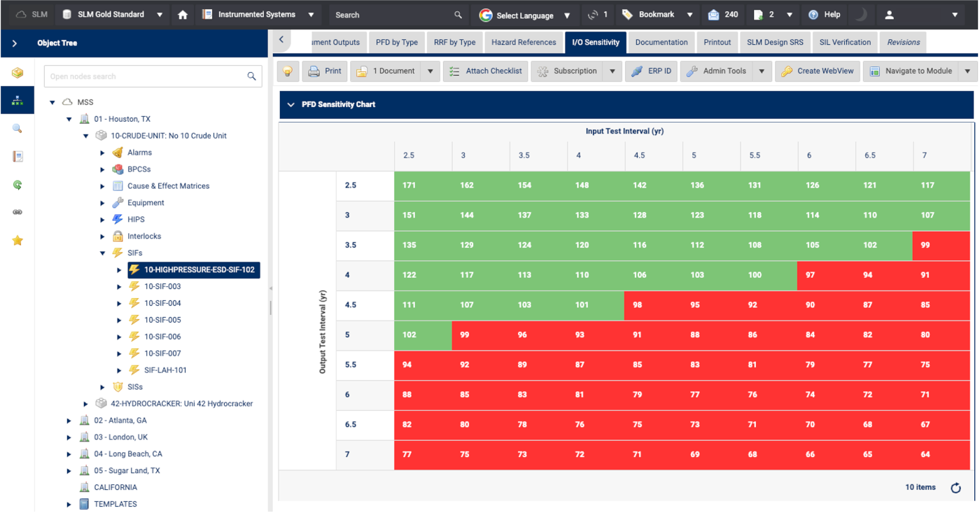Click the refresh icon below the chart

(955, 488)
